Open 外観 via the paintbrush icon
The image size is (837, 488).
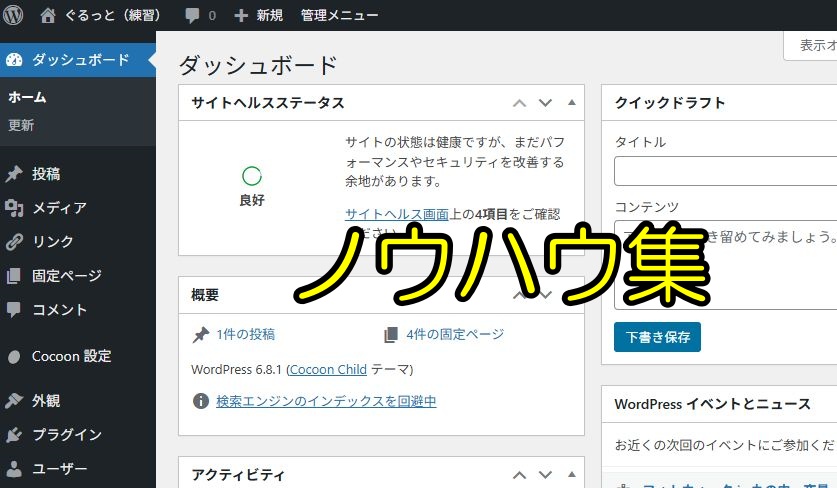pyautogui.click(x=14, y=400)
